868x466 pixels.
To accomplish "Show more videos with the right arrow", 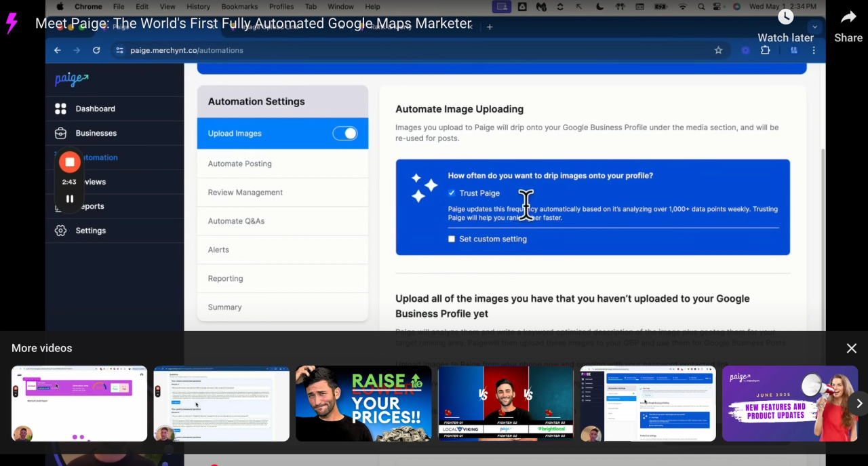I will (859, 404).
